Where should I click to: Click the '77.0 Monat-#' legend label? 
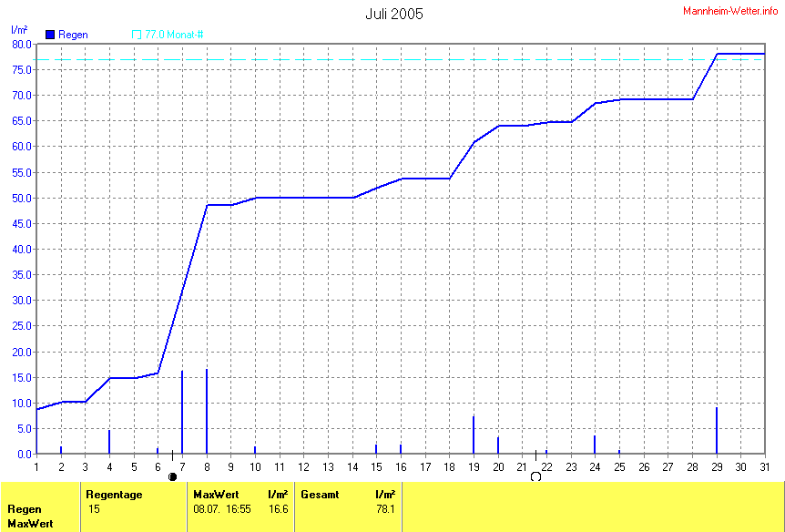click(174, 35)
